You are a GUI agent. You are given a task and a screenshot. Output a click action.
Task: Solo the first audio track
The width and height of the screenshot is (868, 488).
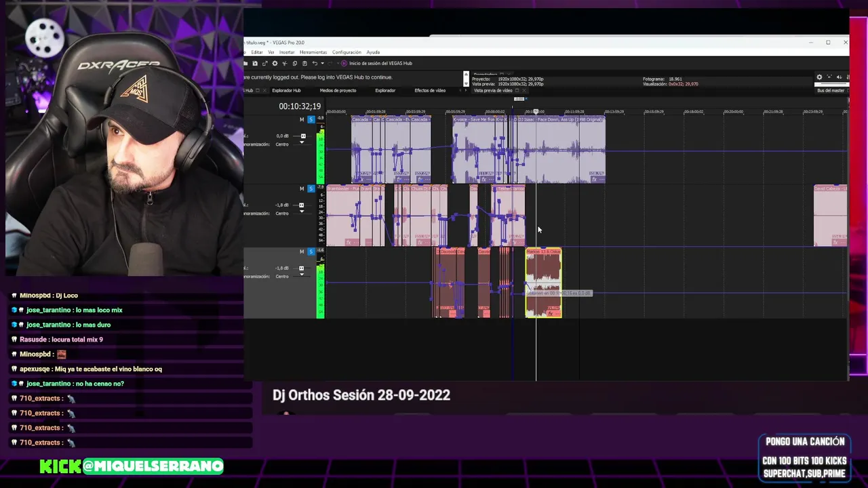pyautogui.click(x=311, y=119)
